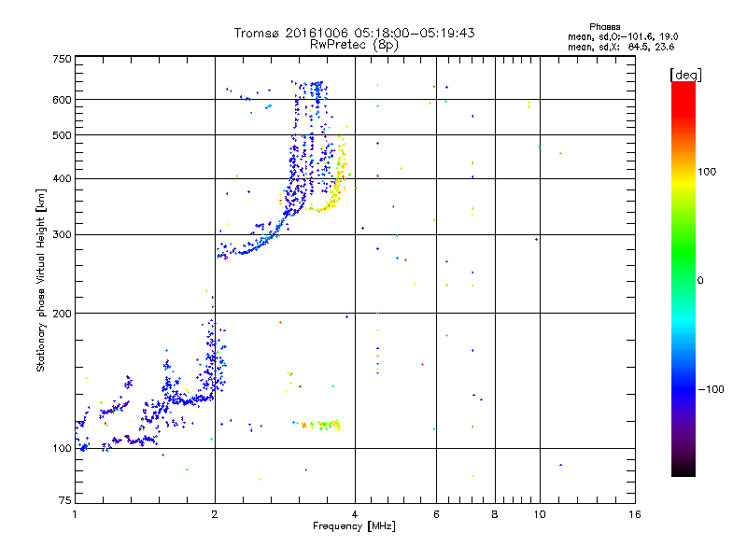Screen dimensions: 747x560
Task: Click the '-100' label on the color bar
Action: point(711,389)
